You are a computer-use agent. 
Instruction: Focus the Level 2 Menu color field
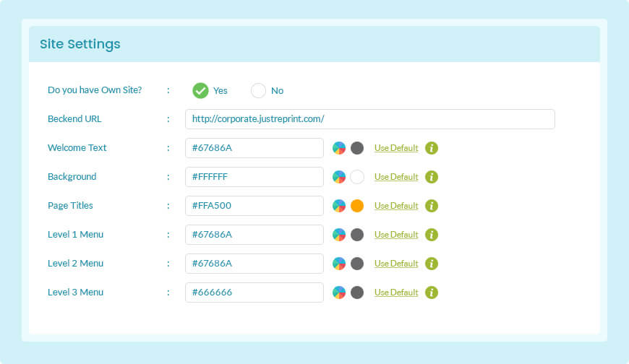point(254,264)
